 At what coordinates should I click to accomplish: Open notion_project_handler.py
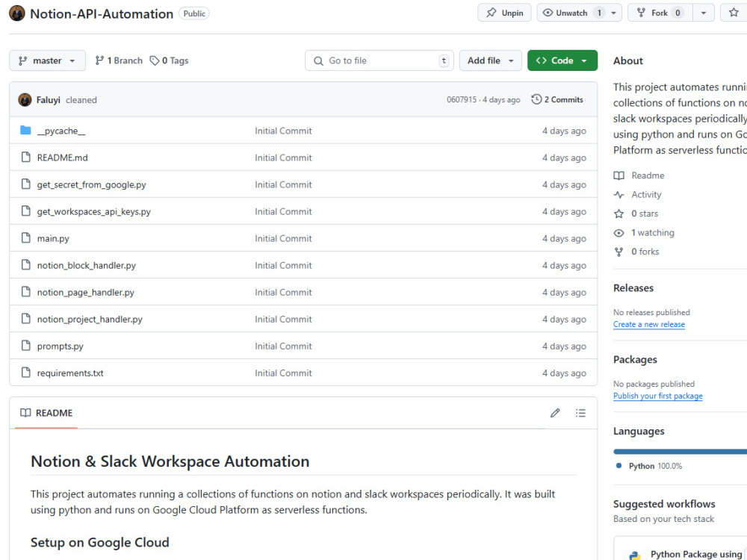pos(90,319)
